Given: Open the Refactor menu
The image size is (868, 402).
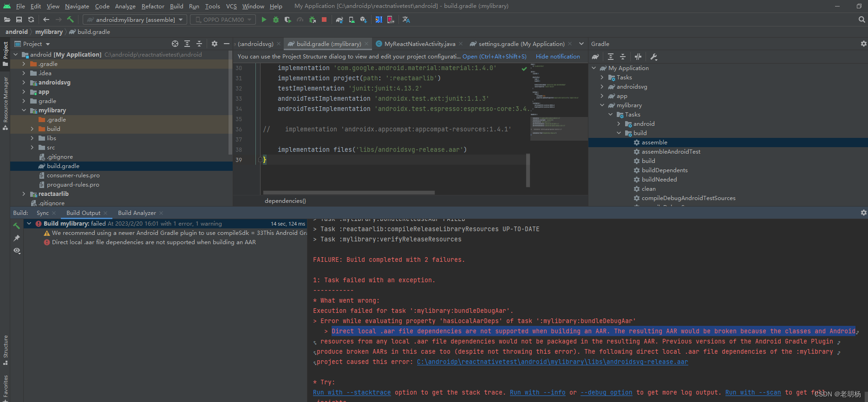Looking at the screenshot, I should [153, 6].
